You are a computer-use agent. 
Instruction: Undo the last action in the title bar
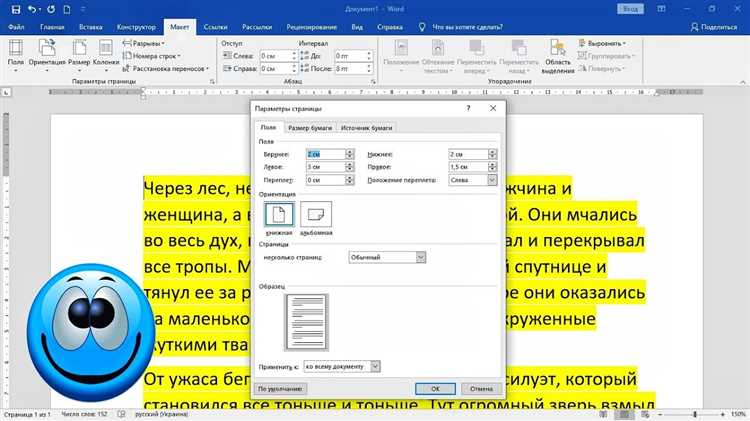pos(32,9)
